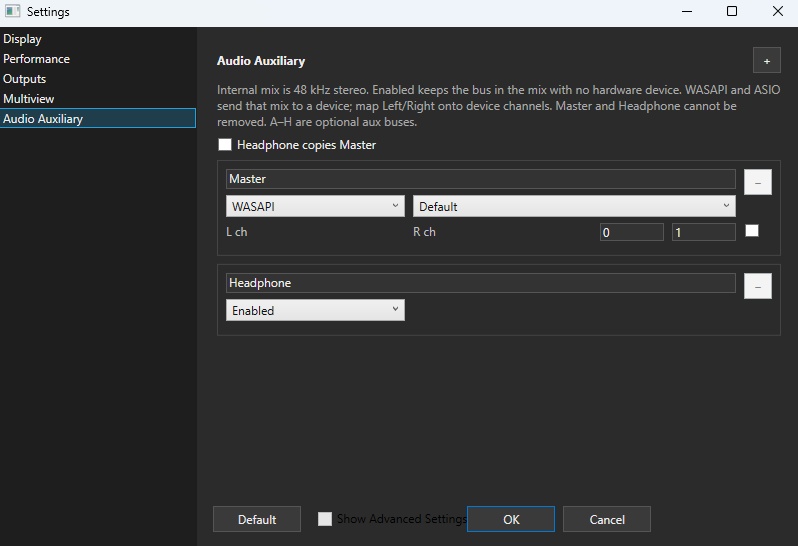Image resolution: width=798 pixels, height=546 pixels.
Task: Toggle the checkbox beside Master channel fields
Action: (x=752, y=231)
